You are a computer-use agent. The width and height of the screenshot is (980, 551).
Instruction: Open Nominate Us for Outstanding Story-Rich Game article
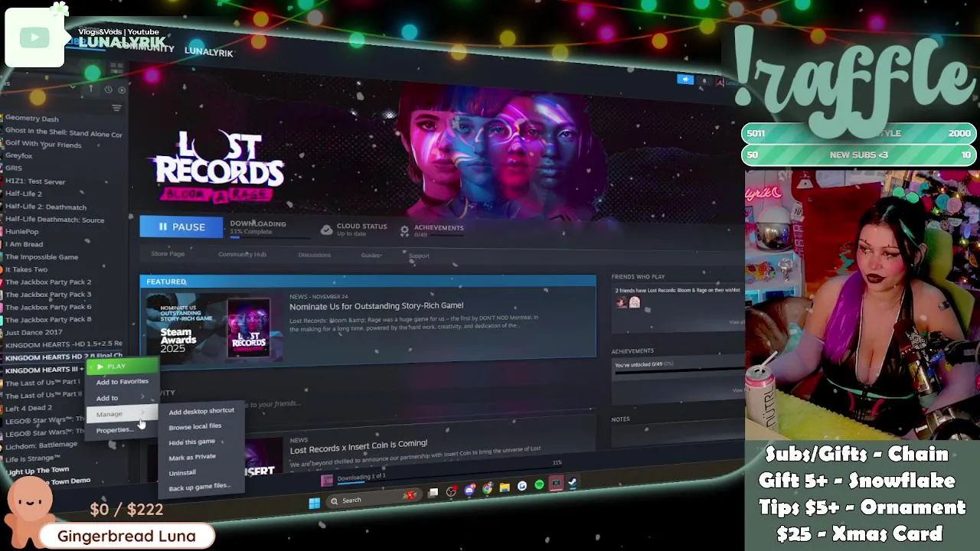(x=376, y=305)
